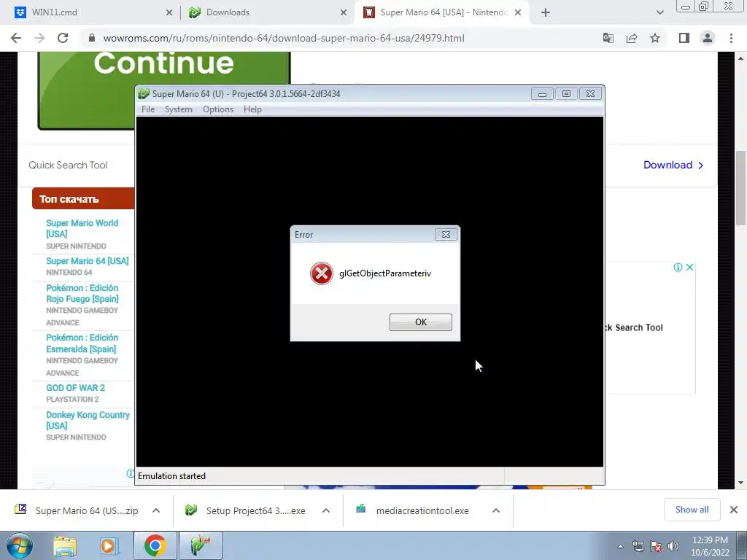Screen dimensions: 747x560
Task: Go back in Chrome
Action: 16,38
